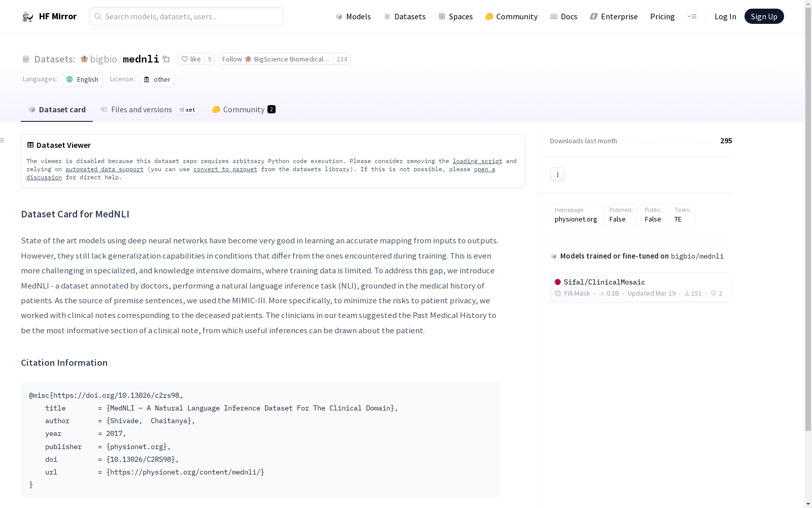Viewport: 812px width, 508px height.
Task: Open Datasets in the top navigation
Action: (x=404, y=16)
